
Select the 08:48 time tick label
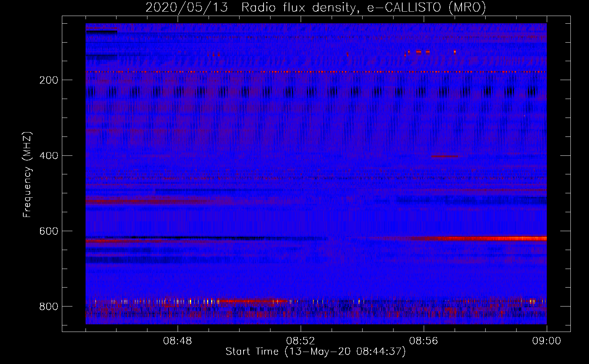pos(178,341)
